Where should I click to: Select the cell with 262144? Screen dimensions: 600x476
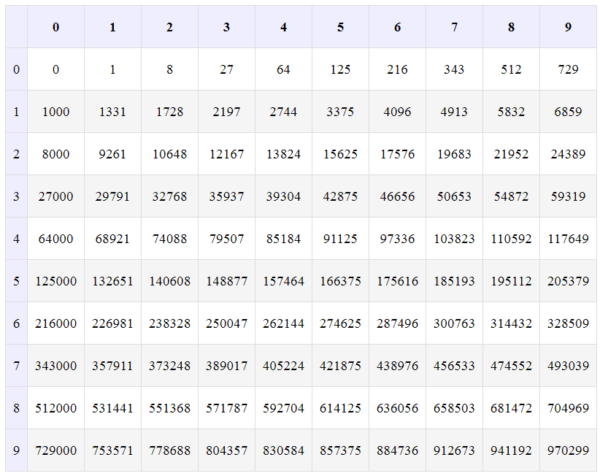283,324
